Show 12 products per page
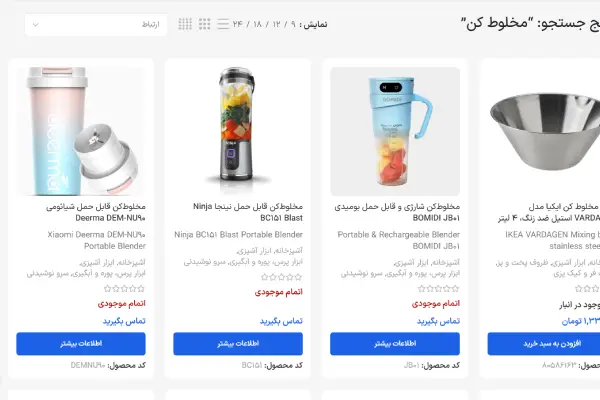 [x=276, y=24]
